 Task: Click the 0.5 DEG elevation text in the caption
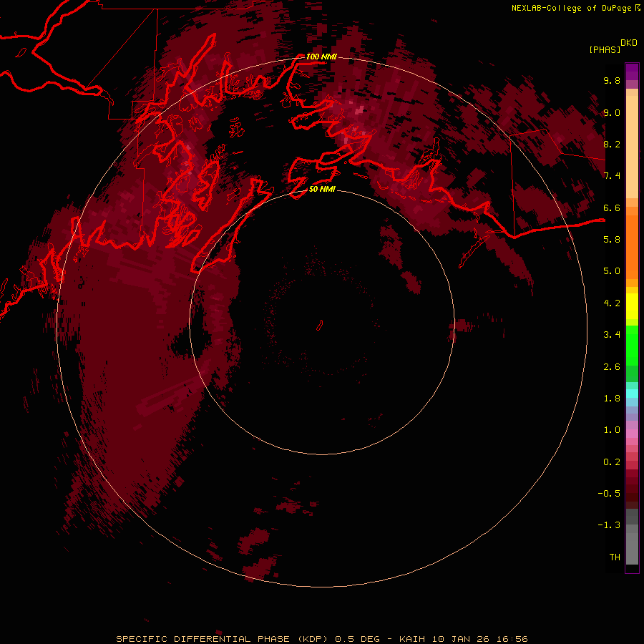pyautogui.click(x=358, y=639)
